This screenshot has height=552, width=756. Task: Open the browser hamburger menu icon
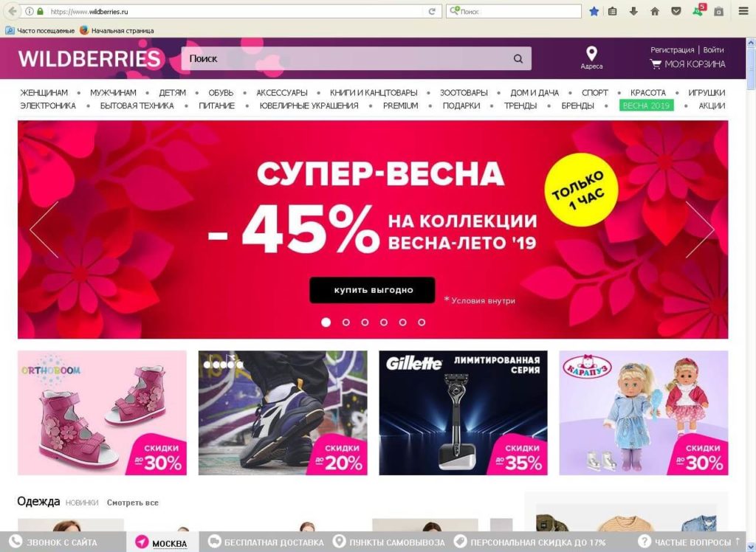743,11
